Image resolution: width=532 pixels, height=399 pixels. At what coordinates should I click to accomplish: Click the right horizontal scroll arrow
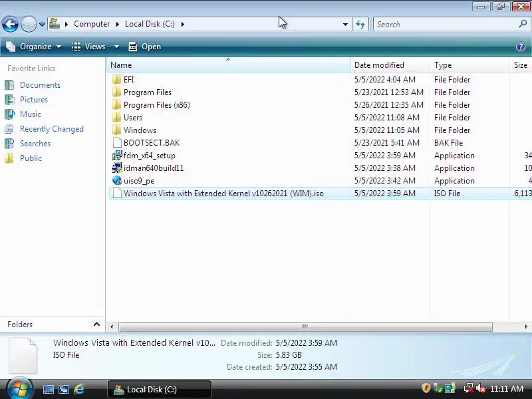tap(526, 327)
